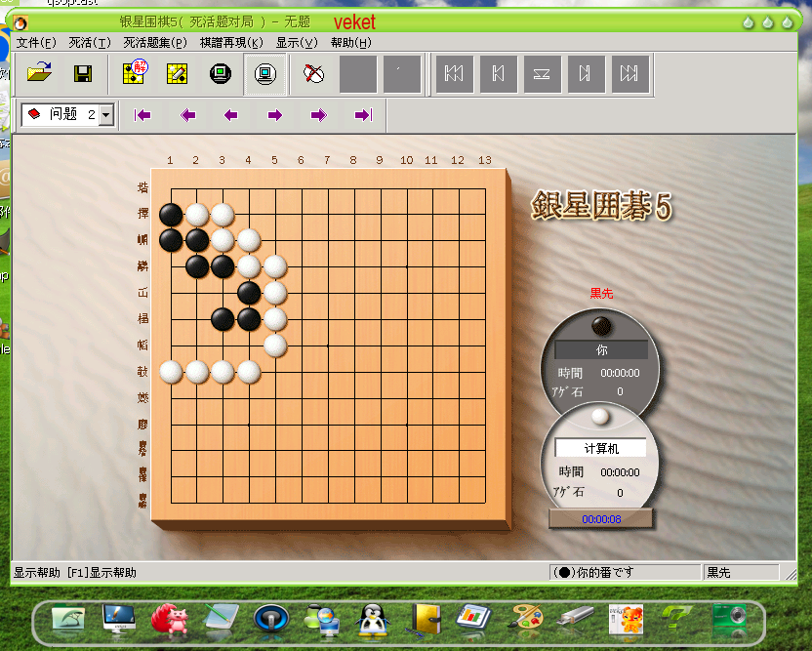Step forward one move in replay
The image size is (812, 651).
(x=586, y=73)
